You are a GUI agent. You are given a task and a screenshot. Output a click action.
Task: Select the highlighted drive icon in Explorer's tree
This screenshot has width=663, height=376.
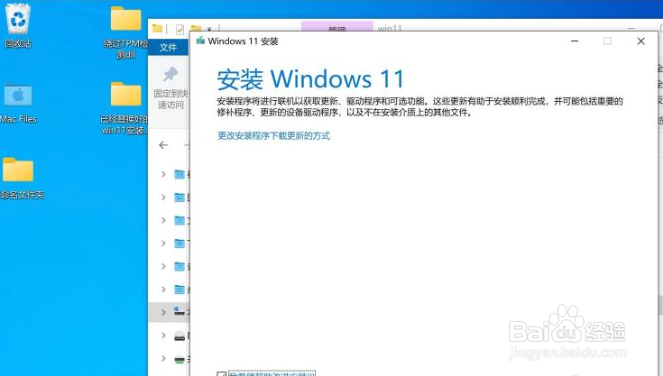pos(180,312)
